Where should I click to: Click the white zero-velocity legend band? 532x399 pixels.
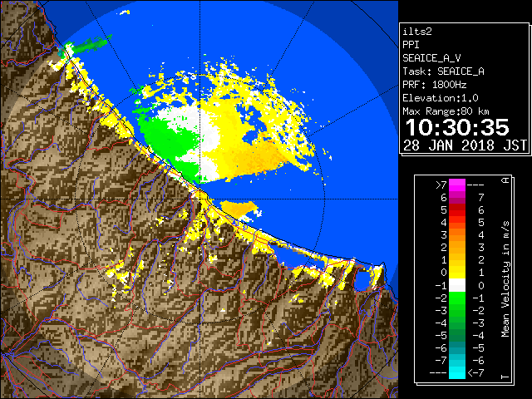(x=457, y=285)
